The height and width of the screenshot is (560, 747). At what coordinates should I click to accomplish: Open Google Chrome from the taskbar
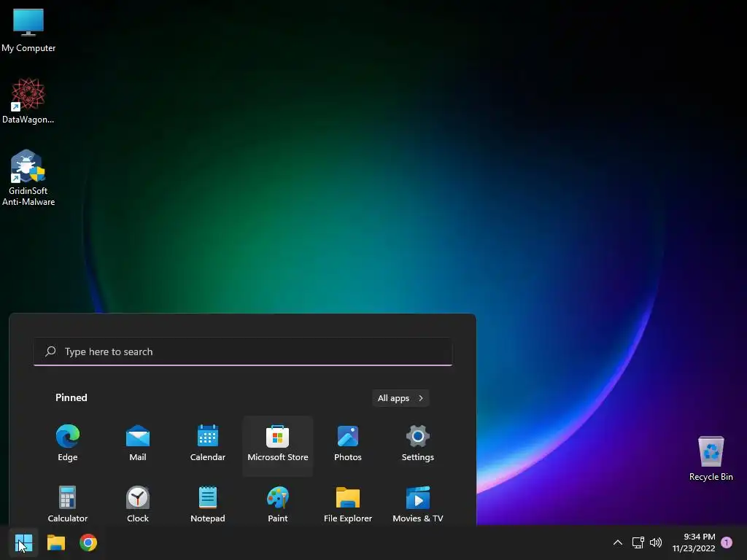click(x=88, y=542)
